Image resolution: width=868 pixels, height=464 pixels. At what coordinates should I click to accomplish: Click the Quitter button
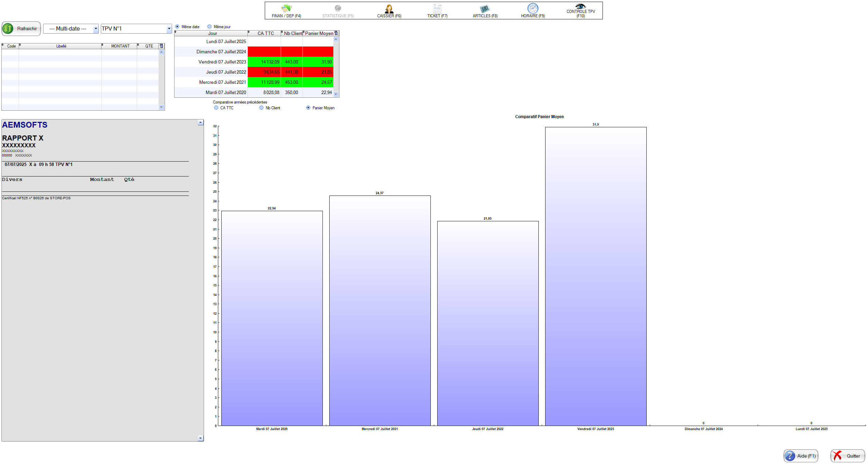(848, 456)
